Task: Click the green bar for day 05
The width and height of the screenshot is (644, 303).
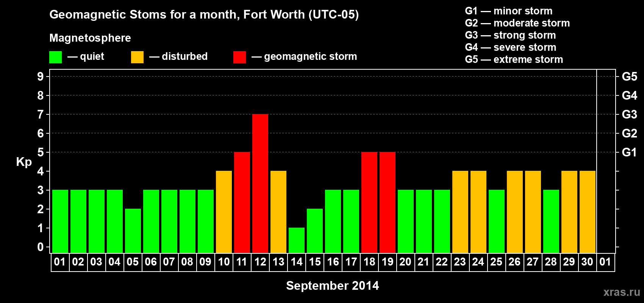Action: [x=133, y=231]
